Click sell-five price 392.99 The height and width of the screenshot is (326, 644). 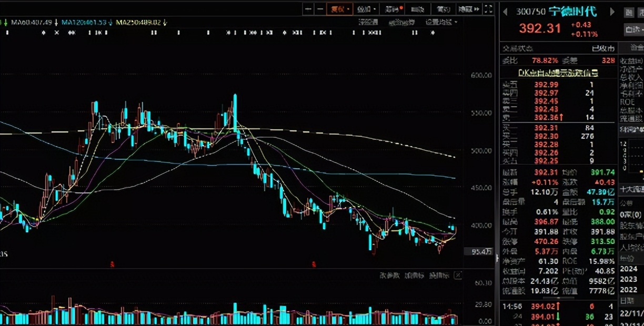pos(546,85)
